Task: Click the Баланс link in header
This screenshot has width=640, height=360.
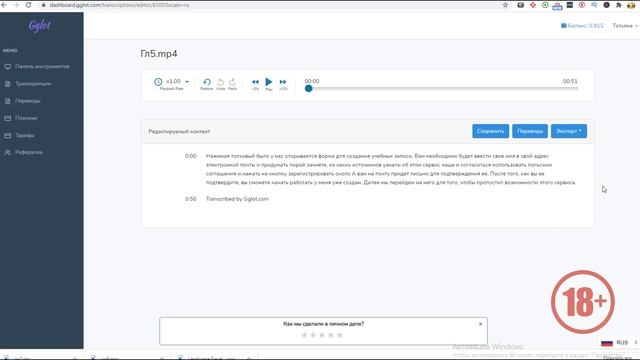Action: pyautogui.click(x=582, y=26)
